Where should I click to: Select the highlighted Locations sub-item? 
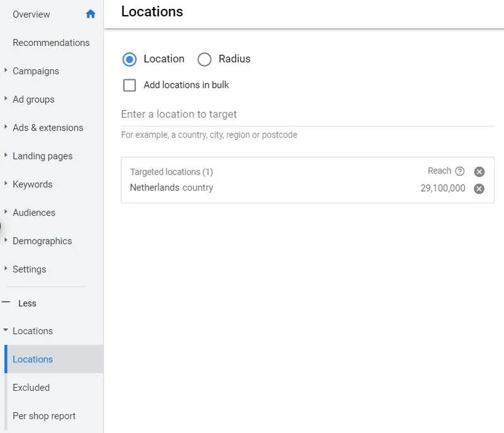[54, 359]
